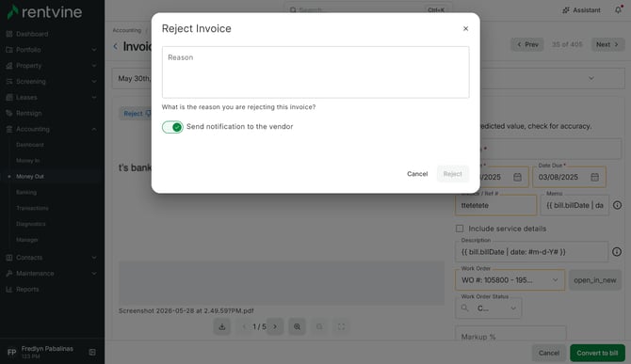Expand the Property menu
The image size is (631, 364).
52,66
